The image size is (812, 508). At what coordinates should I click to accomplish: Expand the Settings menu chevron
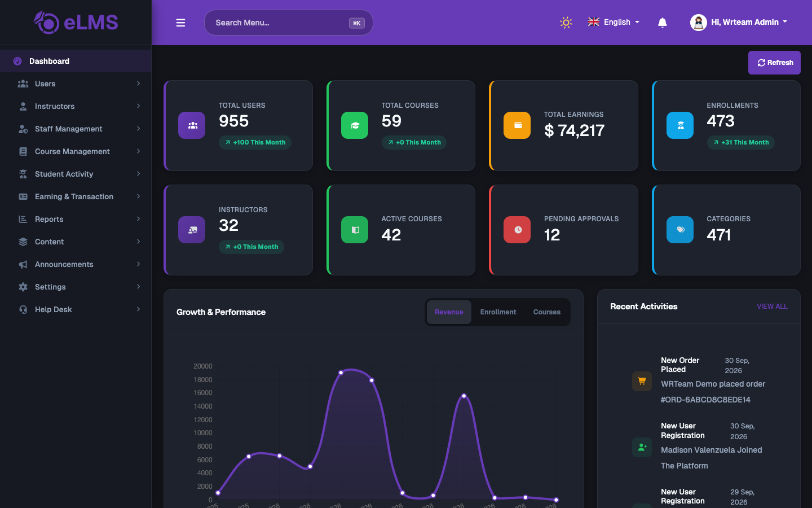[x=138, y=287]
